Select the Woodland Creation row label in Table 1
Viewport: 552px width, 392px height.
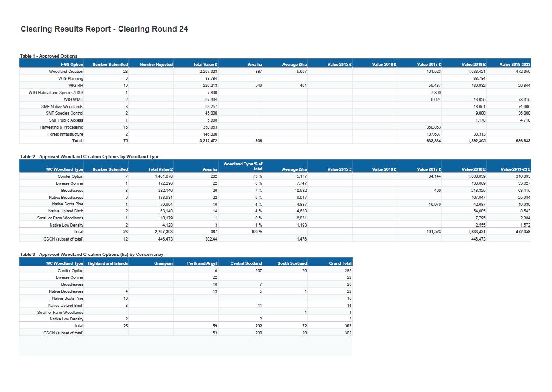pyautogui.click(x=66, y=71)
